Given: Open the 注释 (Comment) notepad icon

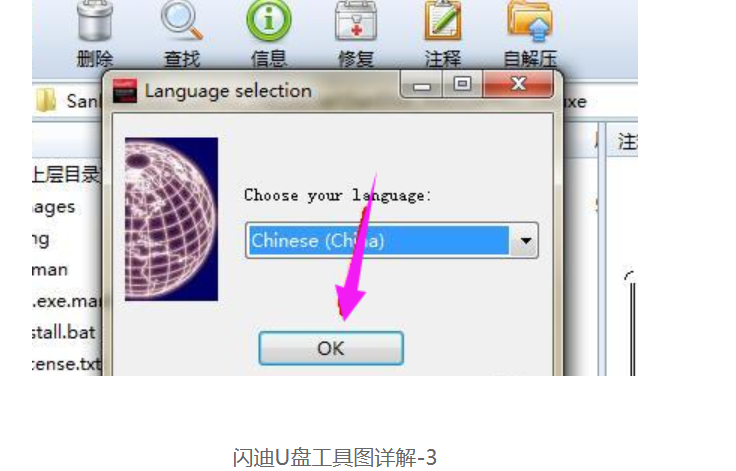Looking at the screenshot, I should coord(443,21).
